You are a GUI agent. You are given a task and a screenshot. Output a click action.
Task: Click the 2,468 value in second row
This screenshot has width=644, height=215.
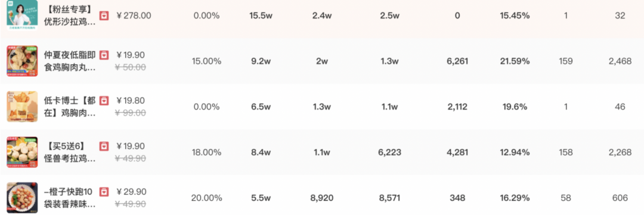pos(620,61)
